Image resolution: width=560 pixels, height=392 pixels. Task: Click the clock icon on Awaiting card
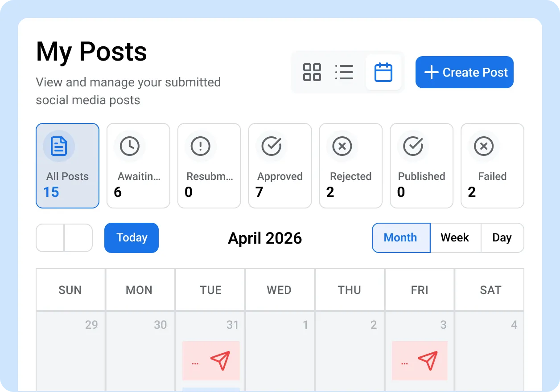(x=130, y=146)
